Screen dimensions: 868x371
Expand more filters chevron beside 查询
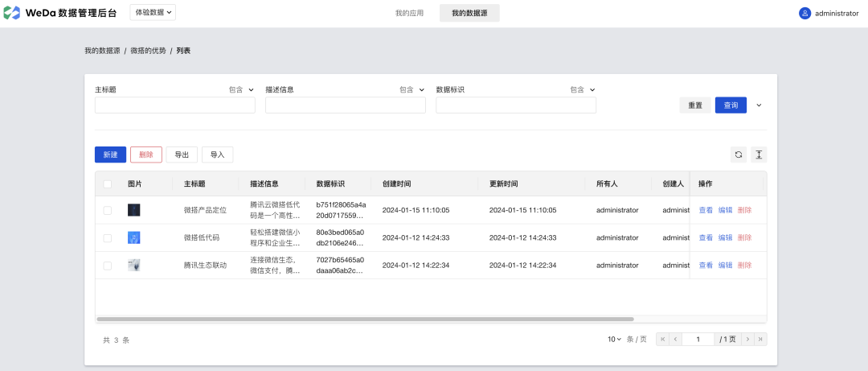click(759, 105)
